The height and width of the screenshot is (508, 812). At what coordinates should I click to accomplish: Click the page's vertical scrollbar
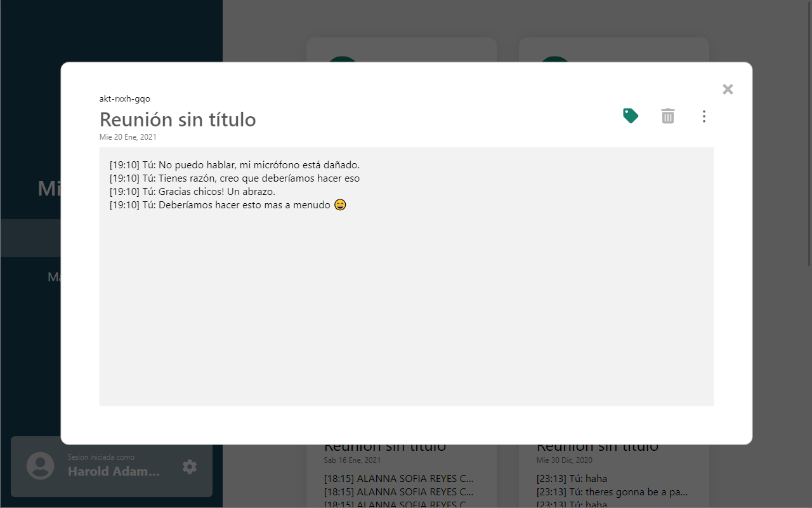[x=809, y=133]
